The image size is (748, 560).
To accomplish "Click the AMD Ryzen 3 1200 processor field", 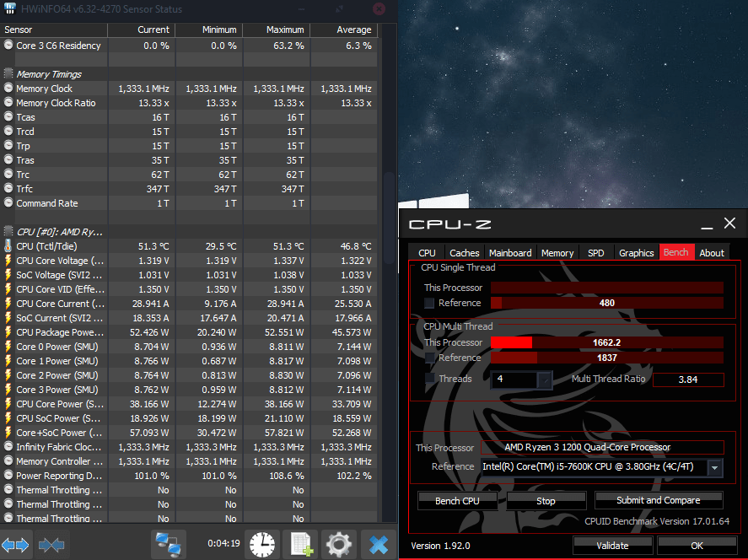I will coord(602,448).
